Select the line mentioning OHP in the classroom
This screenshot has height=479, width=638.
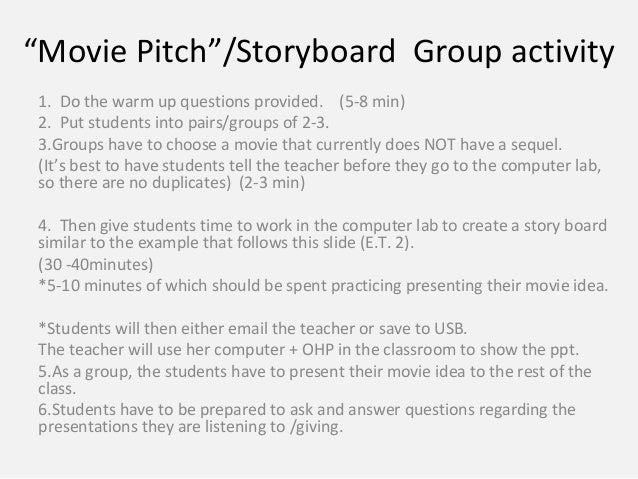308,350
